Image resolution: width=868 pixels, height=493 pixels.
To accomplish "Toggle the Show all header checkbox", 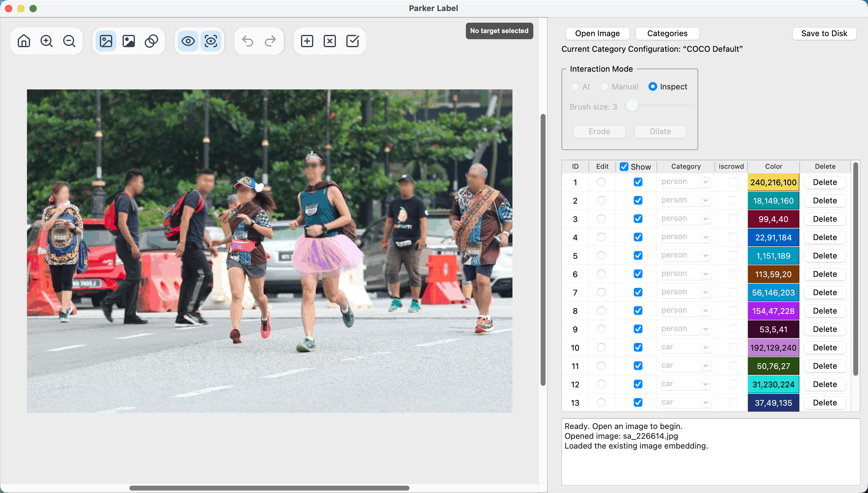I will pyautogui.click(x=624, y=167).
